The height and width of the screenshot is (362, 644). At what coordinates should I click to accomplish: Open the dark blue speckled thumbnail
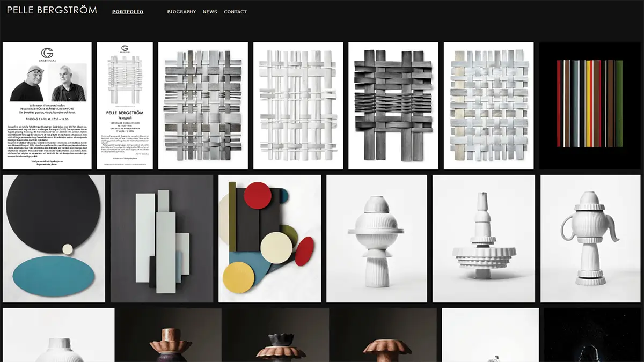coord(593,335)
